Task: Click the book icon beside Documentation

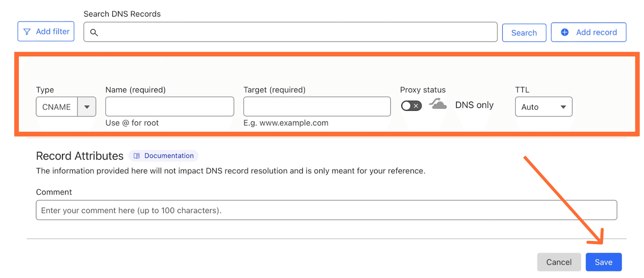Action: pyautogui.click(x=137, y=156)
